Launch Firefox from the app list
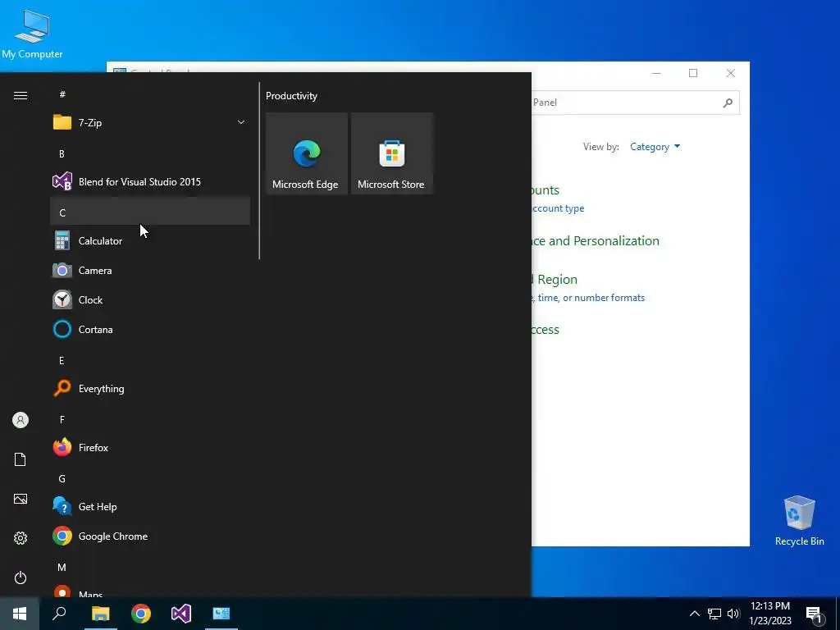This screenshot has height=630, width=840. point(150,447)
